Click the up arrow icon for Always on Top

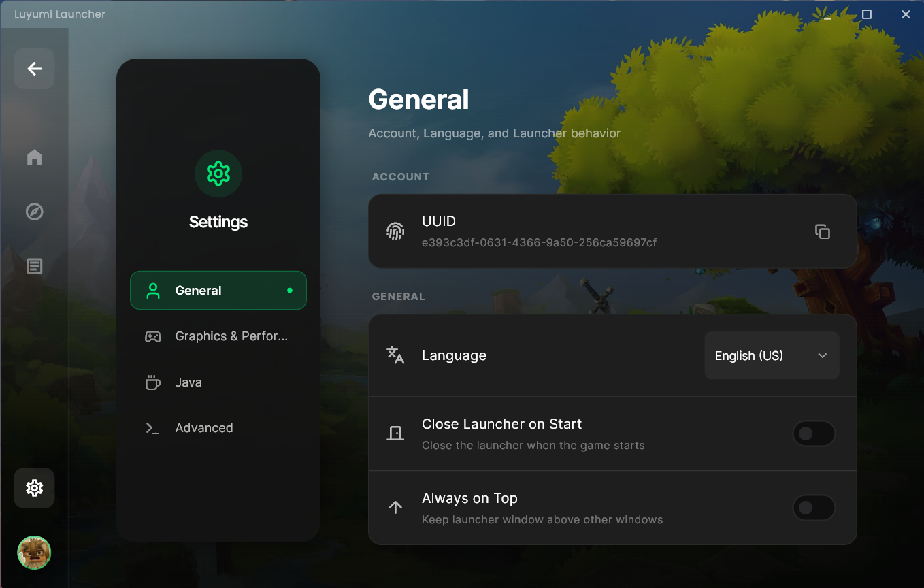395,508
